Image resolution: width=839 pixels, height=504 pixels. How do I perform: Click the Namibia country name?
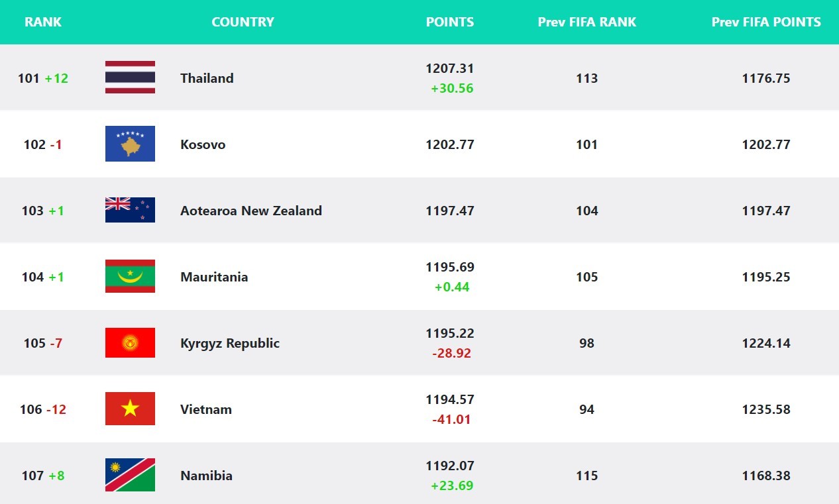tap(206, 476)
